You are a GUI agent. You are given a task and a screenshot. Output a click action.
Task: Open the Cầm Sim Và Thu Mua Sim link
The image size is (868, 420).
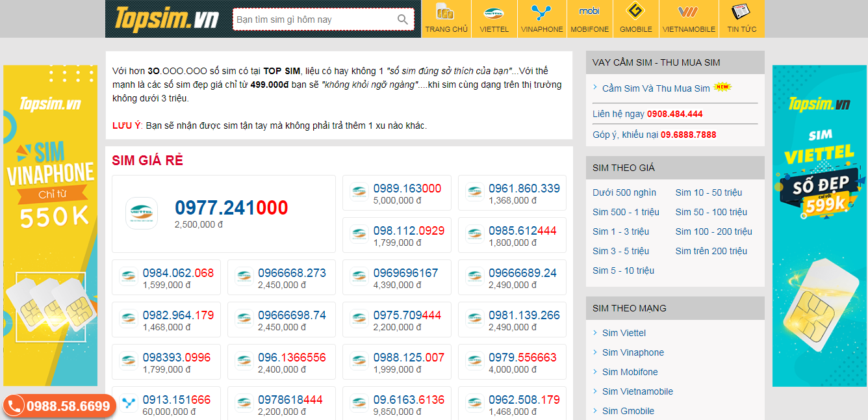pos(656,88)
